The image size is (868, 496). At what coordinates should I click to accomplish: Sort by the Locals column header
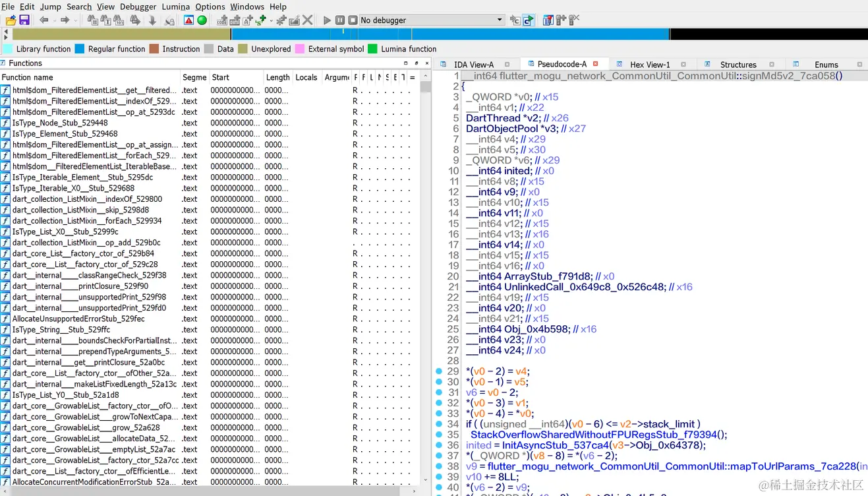pyautogui.click(x=307, y=77)
